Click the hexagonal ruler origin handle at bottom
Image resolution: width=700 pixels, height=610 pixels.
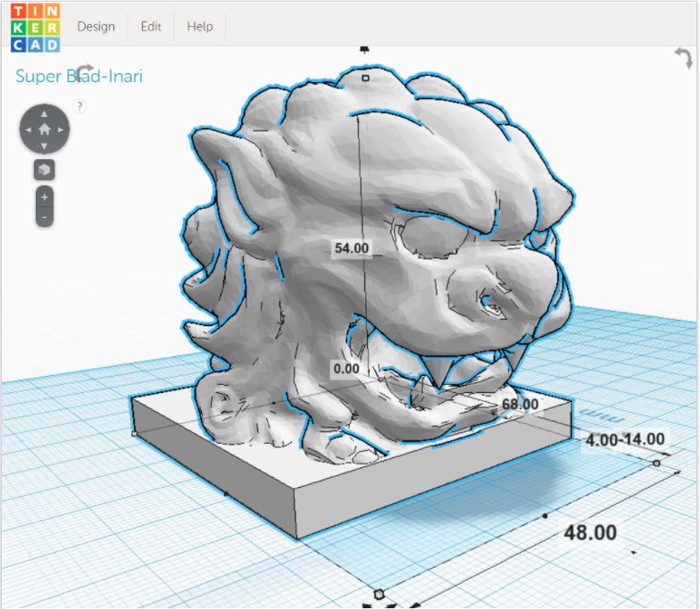tap(379, 595)
